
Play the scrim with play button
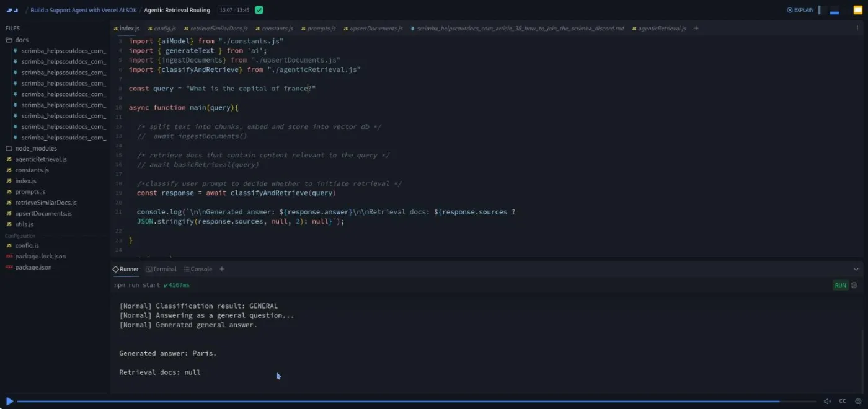pos(9,401)
